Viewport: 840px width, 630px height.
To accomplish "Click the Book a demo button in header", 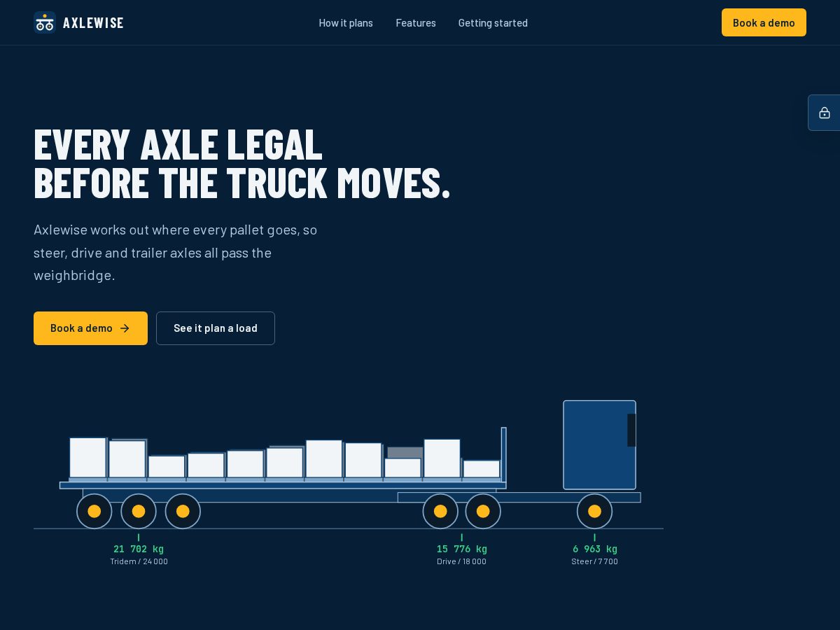I will 764,22.
